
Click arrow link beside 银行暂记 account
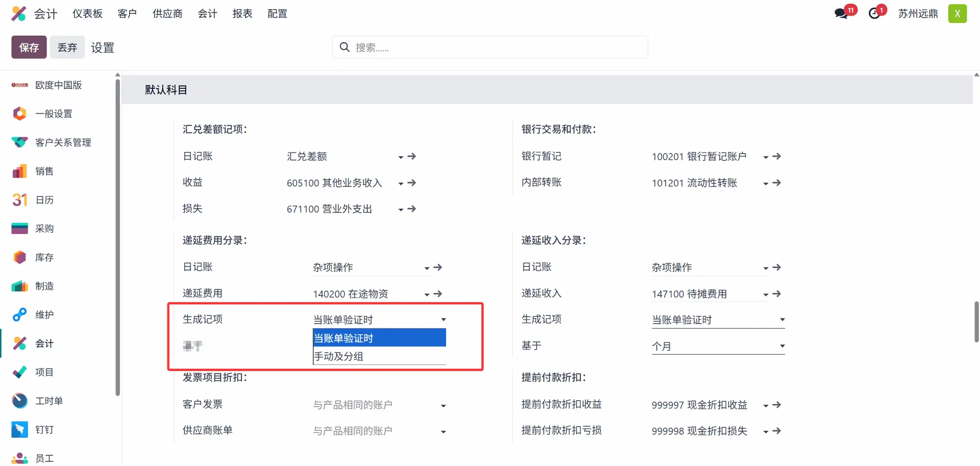pyautogui.click(x=777, y=157)
